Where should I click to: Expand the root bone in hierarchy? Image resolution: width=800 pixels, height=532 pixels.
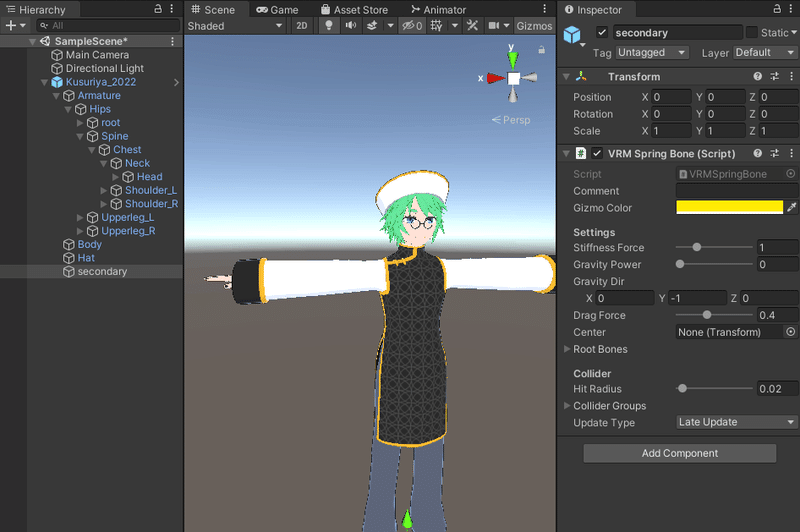80,123
